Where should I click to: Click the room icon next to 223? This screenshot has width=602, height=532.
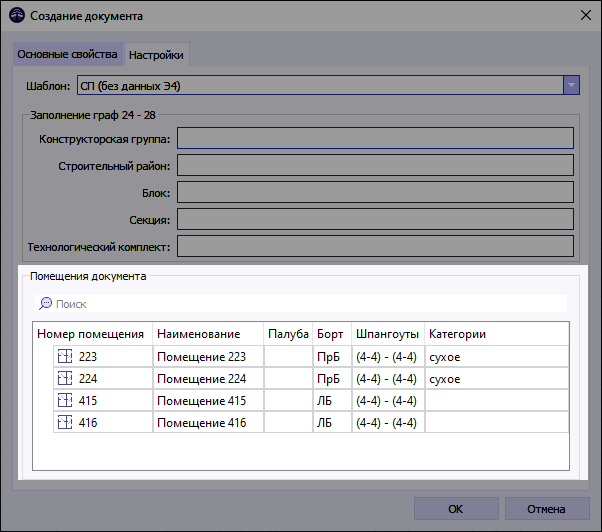click(x=65, y=357)
